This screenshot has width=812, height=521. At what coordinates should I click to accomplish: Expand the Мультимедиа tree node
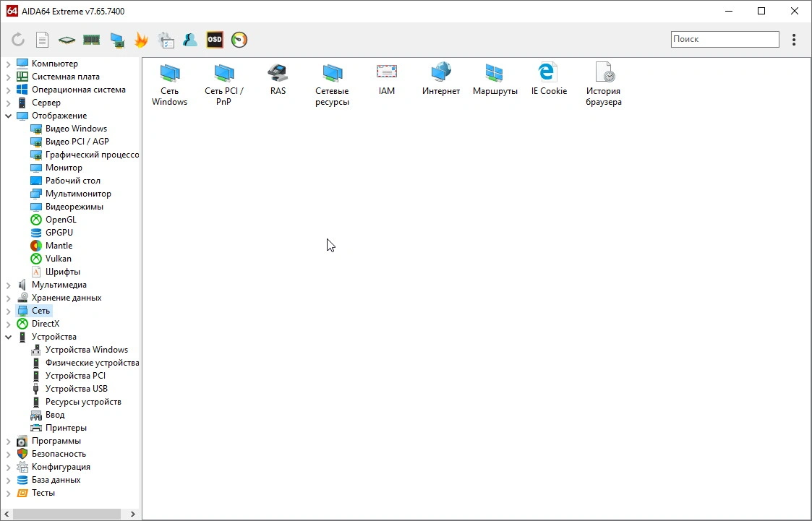click(x=8, y=285)
